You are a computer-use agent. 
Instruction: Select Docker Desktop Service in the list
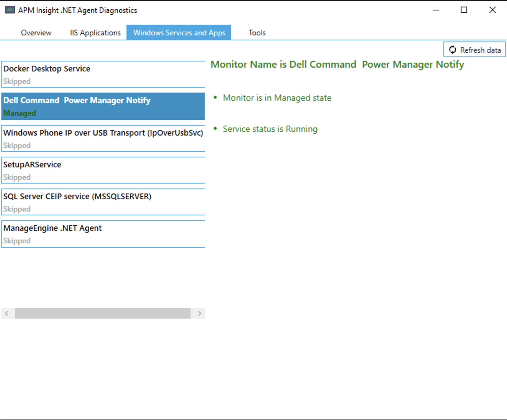pyautogui.click(x=103, y=74)
